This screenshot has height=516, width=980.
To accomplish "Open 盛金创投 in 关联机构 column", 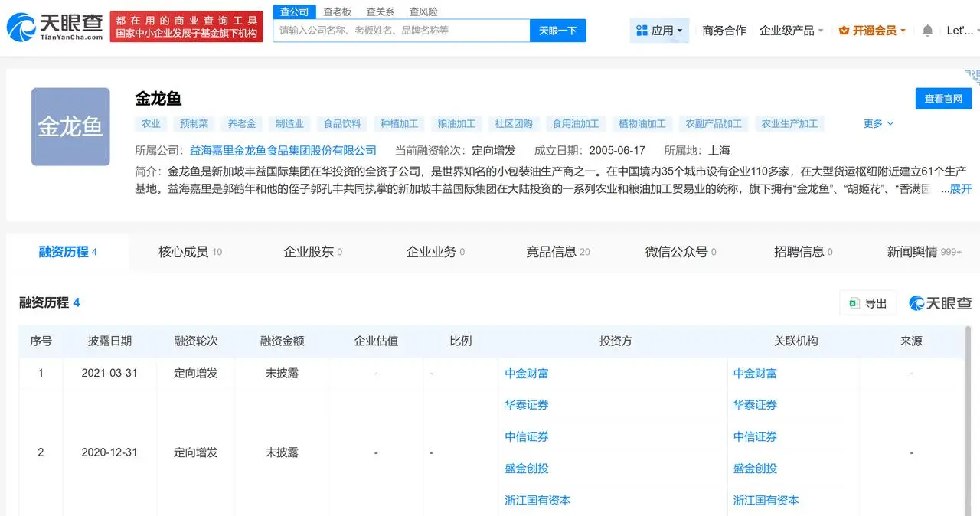I will [x=755, y=469].
